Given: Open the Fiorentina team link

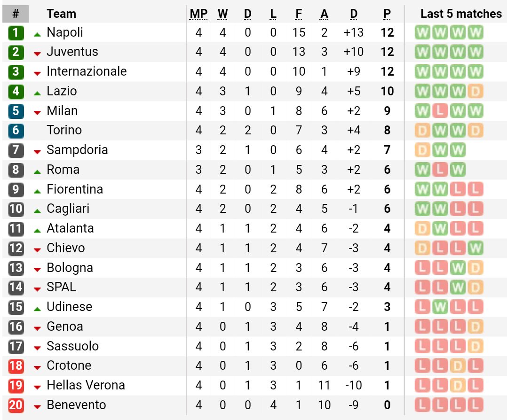Looking at the screenshot, I should [75, 189].
